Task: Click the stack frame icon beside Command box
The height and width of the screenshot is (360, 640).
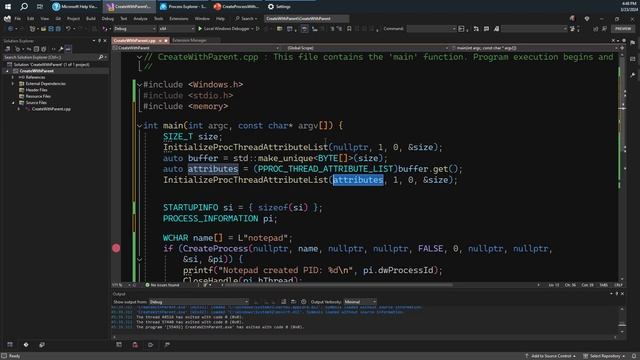Action: [x=461, y=29]
